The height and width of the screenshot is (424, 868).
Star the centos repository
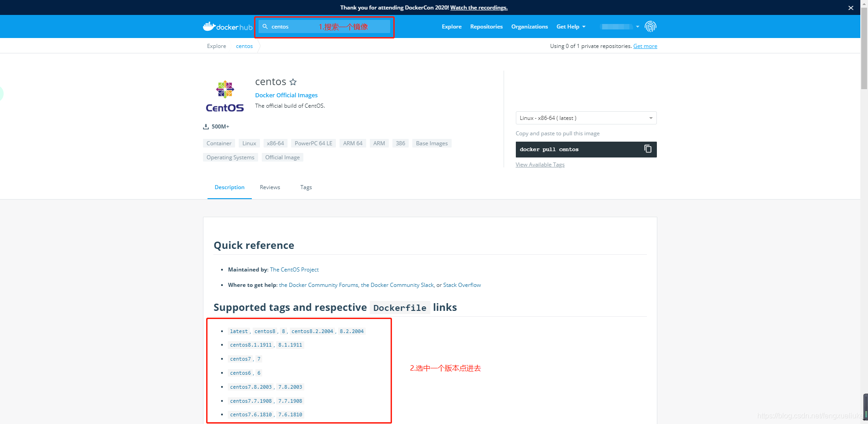coord(293,82)
